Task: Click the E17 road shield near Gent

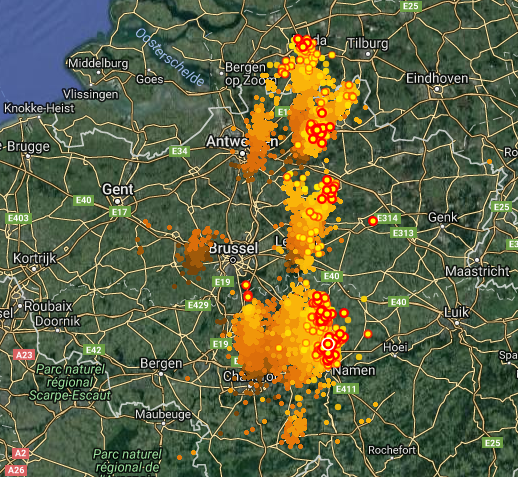Action: point(120,212)
